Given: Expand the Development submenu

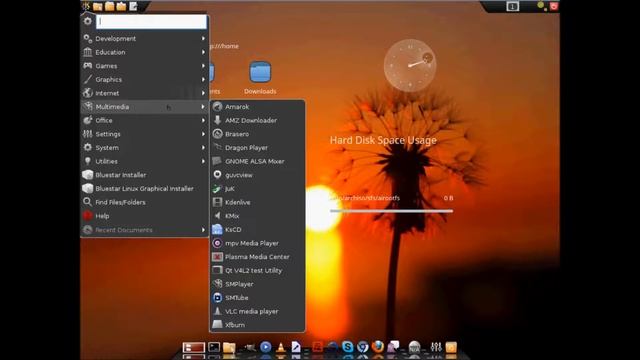Looking at the screenshot, I should click(144, 38).
